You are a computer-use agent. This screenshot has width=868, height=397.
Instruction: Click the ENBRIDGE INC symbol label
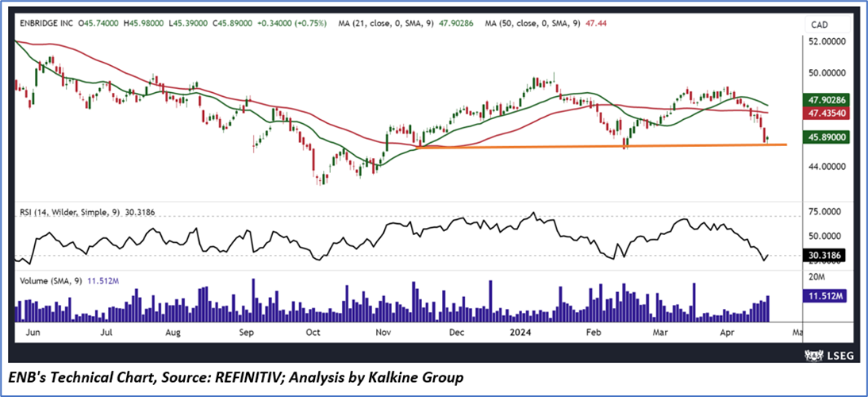tap(47, 24)
